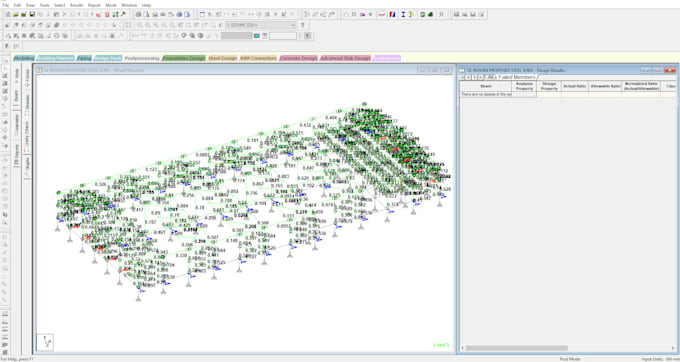Click the 0.404 ratio label on model
The image size is (680, 362).
coord(330,118)
